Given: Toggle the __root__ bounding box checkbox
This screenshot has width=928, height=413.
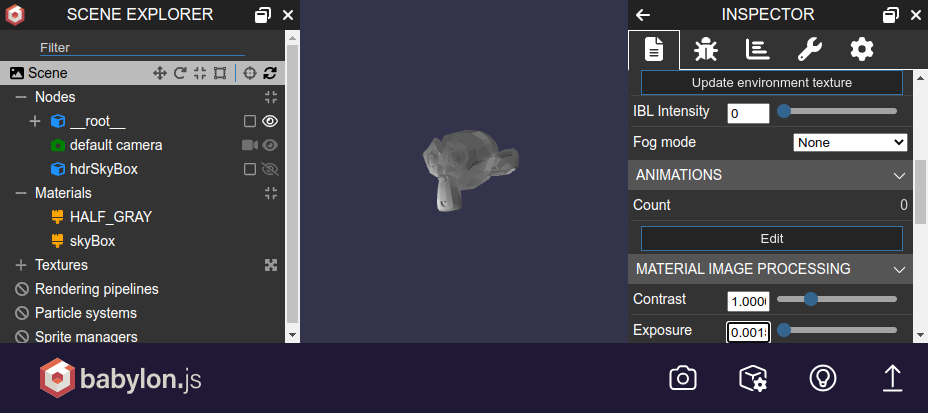Looking at the screenshot, I should 250,121.
